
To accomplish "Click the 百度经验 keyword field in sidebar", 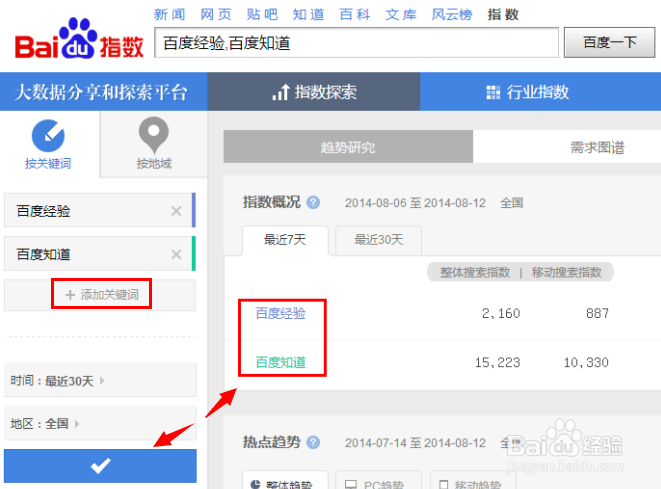I will coord(100,210).
